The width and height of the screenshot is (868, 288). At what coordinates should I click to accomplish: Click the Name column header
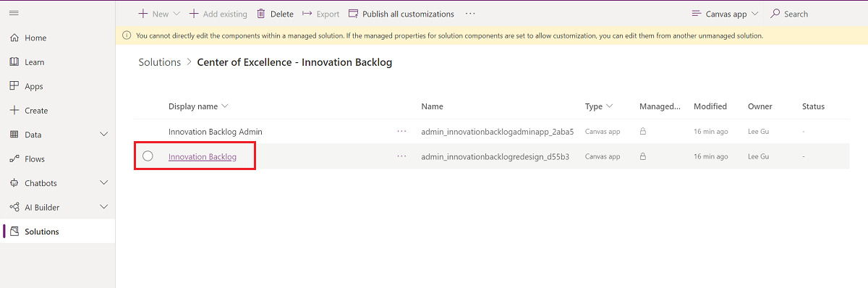coord(432,106)
